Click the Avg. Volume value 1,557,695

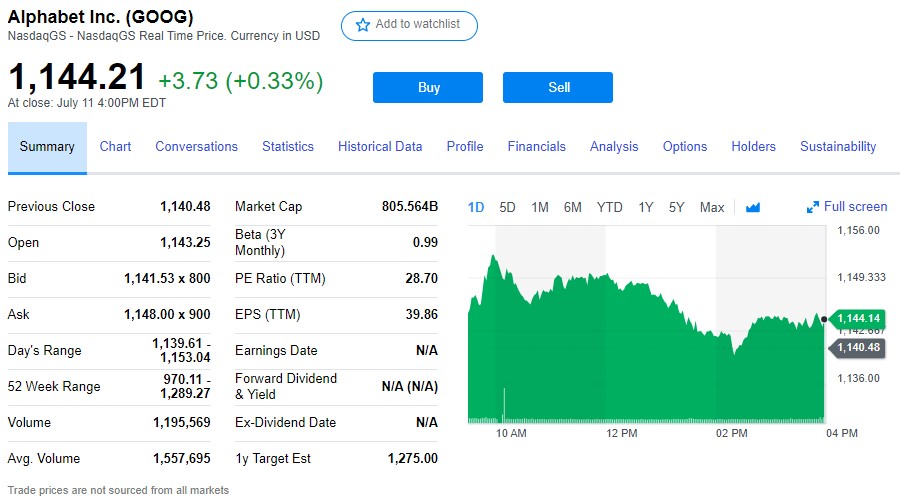181,459
